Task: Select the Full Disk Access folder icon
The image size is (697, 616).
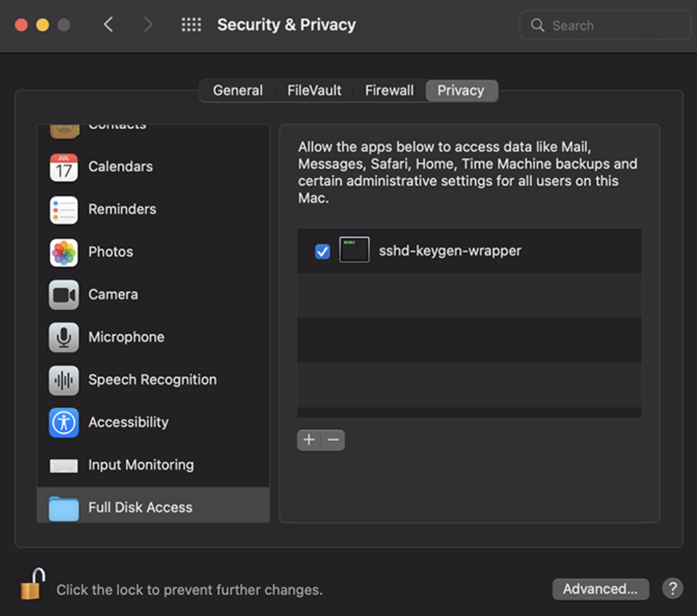Action: pos(63,507)
